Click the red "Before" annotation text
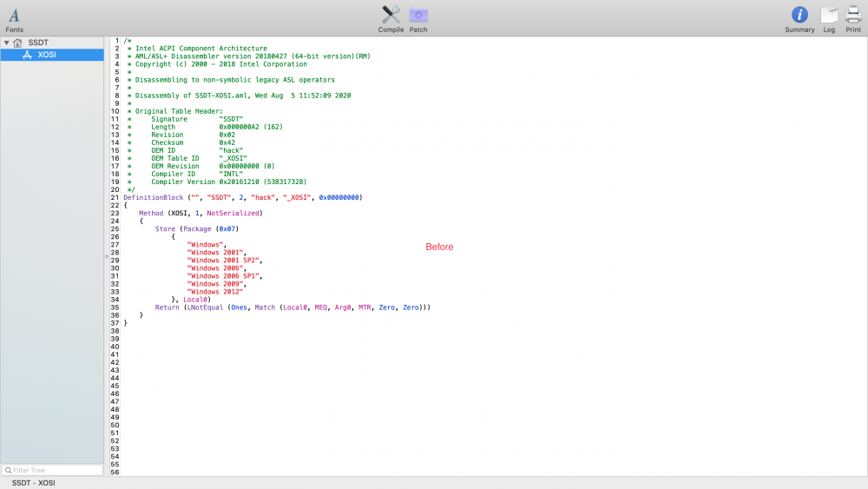Image resolution: width=868 pixels, height=489 pixels. (x=439, y=248)
